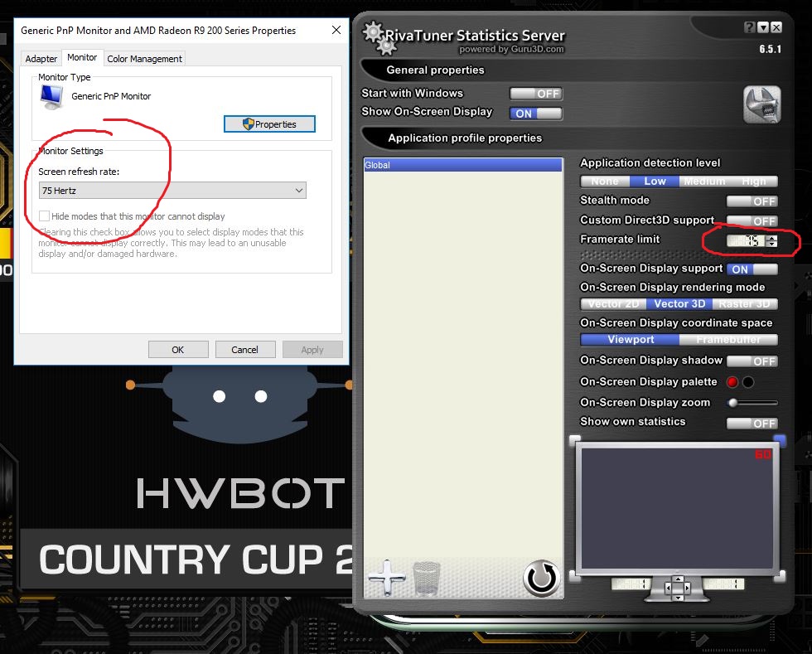Select top-left OSD corner anchor
This screenshot has height=654, width=812.
574,440
